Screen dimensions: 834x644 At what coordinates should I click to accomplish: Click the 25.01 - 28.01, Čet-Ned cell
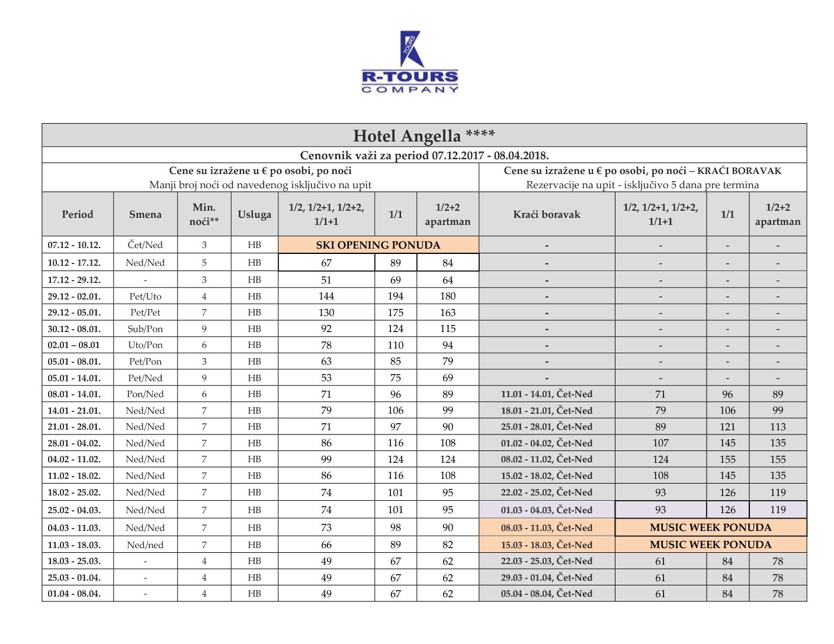(547, 427)
